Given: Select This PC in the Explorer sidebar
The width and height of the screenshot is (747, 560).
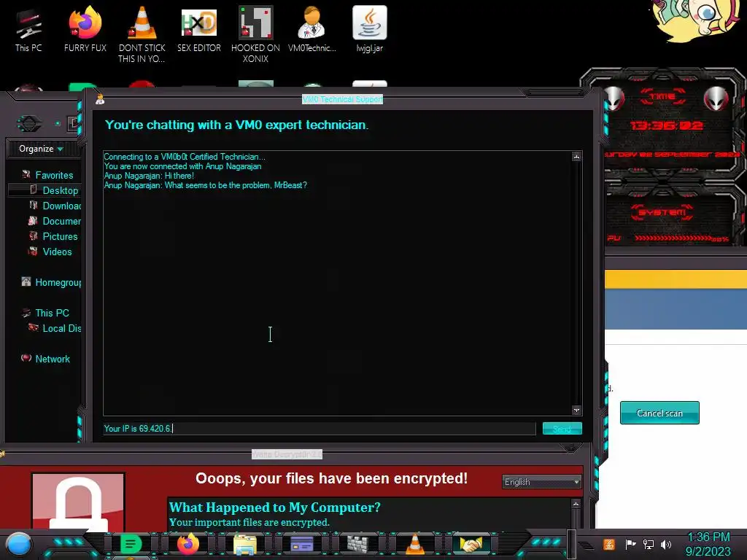Looking at the screenshot, I should (46, 313).
